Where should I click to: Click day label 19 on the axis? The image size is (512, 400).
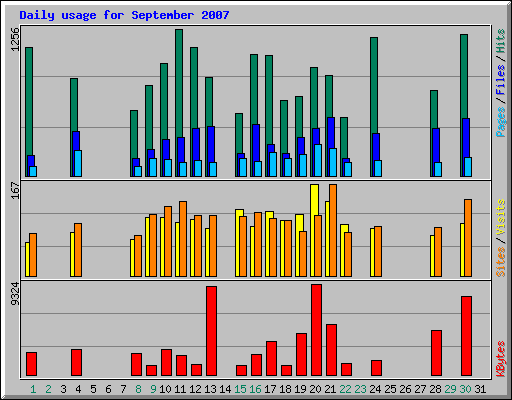click(300, 389)
